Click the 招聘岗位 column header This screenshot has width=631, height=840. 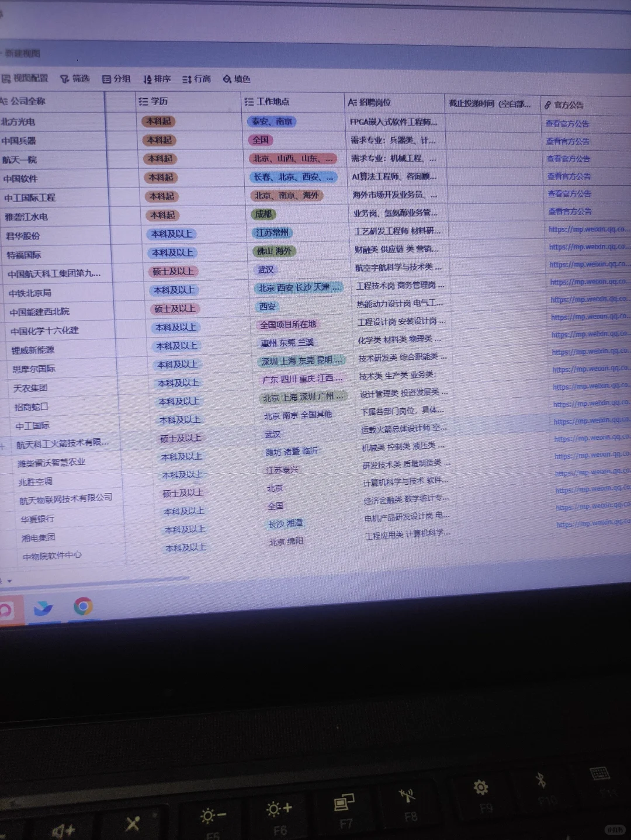(x=369, y=102)
